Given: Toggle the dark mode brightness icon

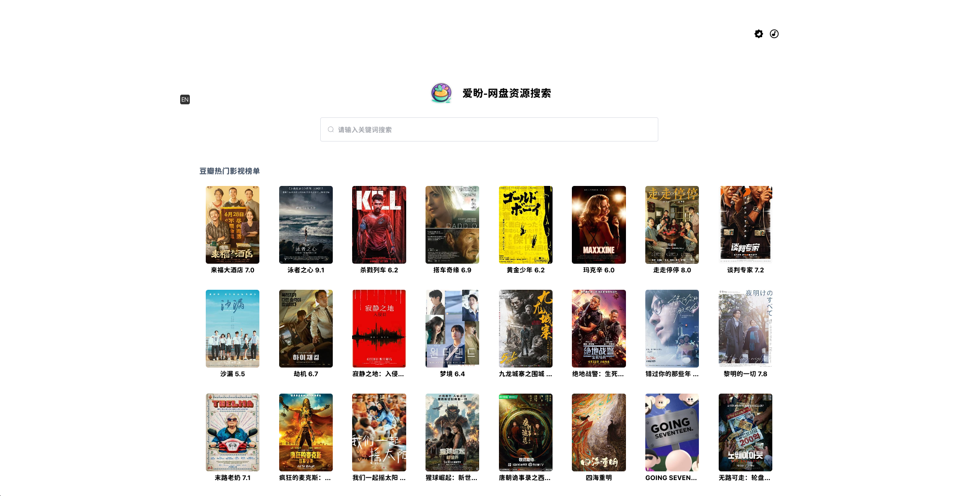Looking at the screenshot, I should (758, 34).
